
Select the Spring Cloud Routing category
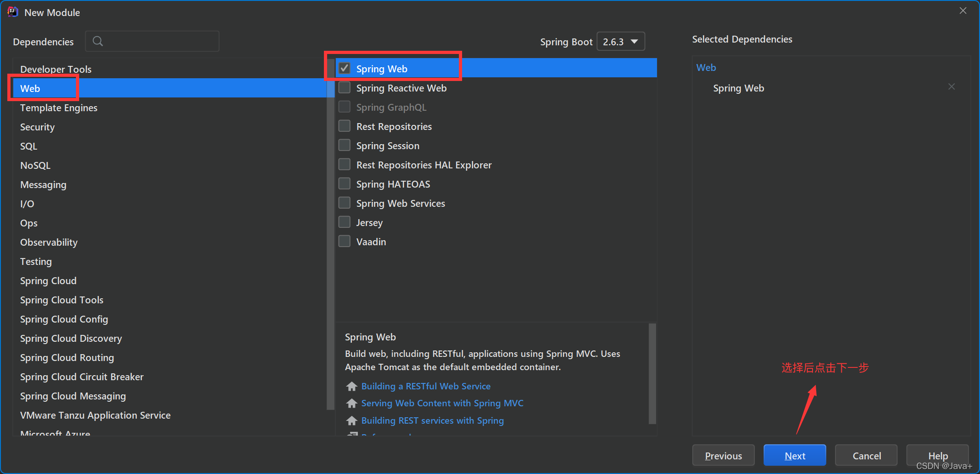[170, 357]
